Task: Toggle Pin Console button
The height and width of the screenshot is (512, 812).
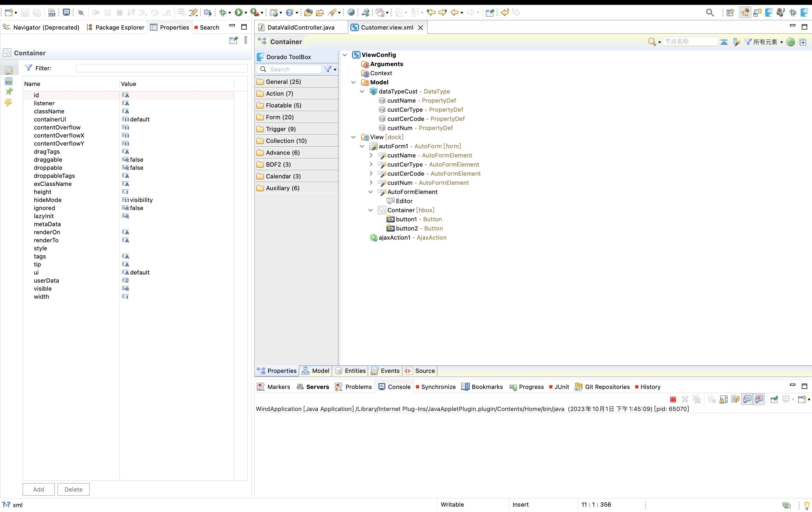Action: (x=774, y=399)
